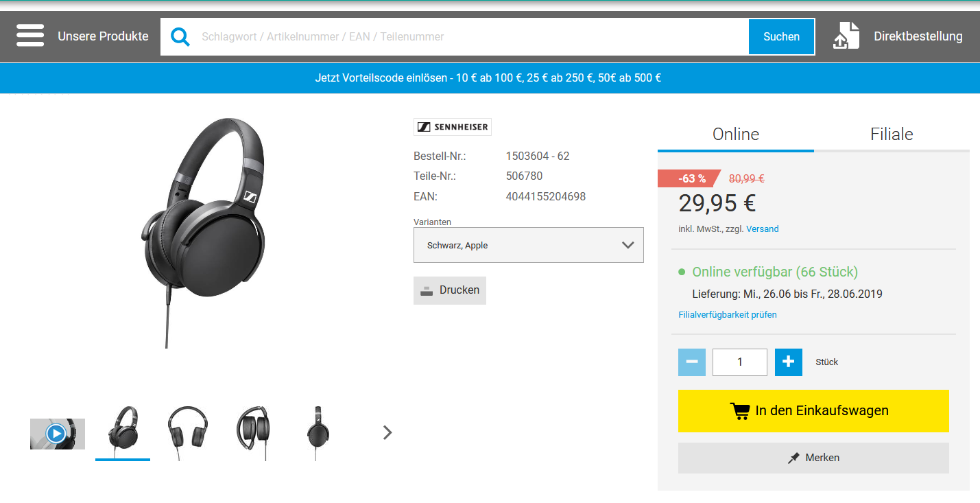
Task: Click the printer icon beside Drucken
Action: (x=427, y=290)
